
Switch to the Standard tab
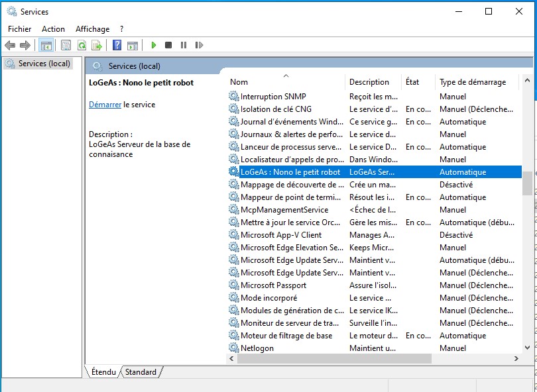(141, 372)
